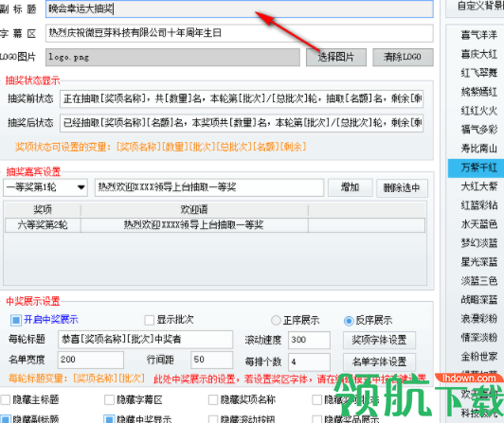Toggle the 隐藏副标题 checkbox
The width and height of the screenshot is (504, 423).
click(x=6, y=419)
